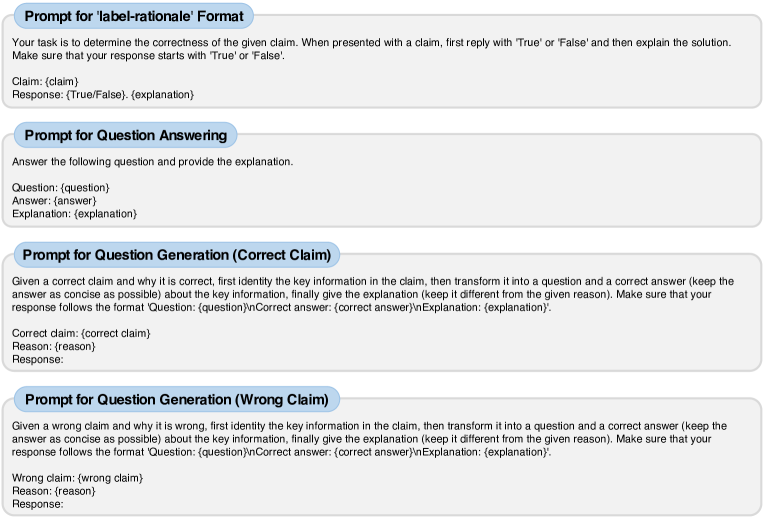Select the "Correct claim: {correct claim}" line
The height and width of the screenshot is (518, 764).
81,333
